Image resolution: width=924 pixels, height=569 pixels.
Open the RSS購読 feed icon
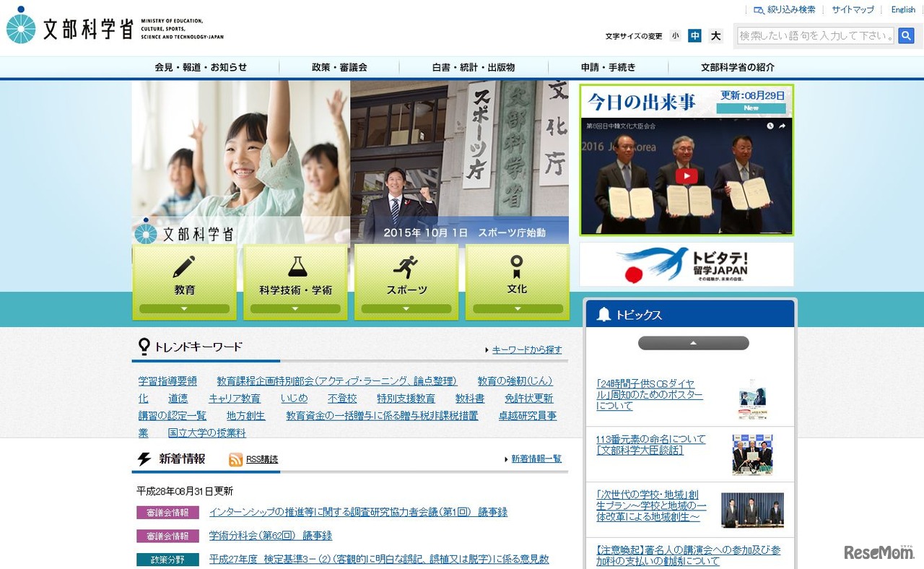coord(236,460)
